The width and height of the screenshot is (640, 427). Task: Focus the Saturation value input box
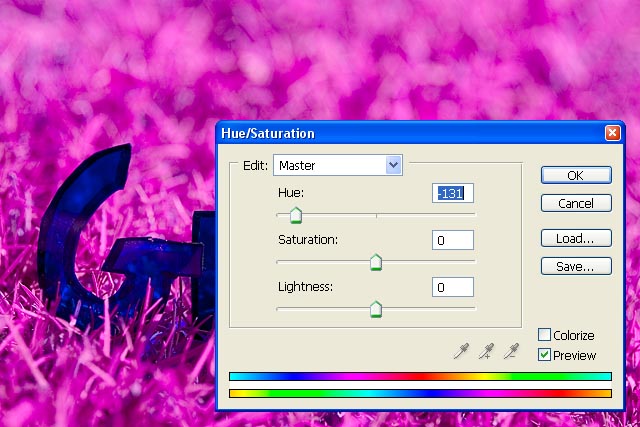(x=453, y=240)
